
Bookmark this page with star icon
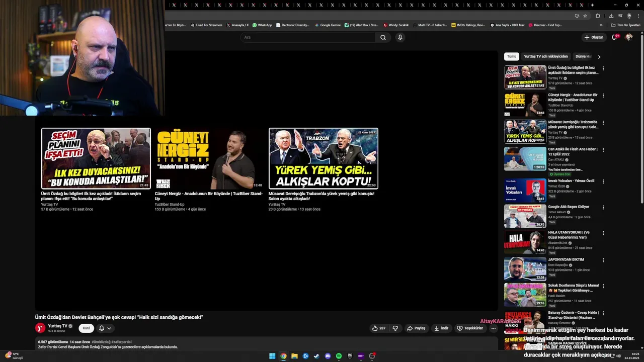pyautogui.click(x=585, y=16)
